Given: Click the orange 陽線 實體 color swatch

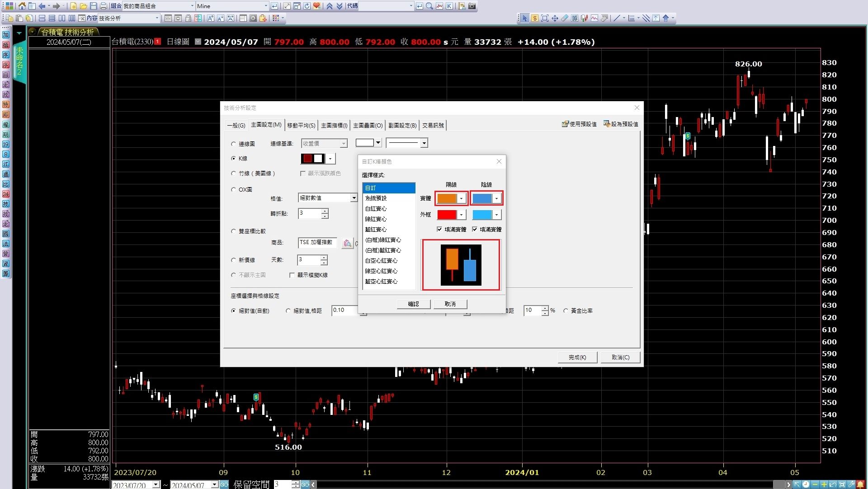Looking at the screenshot, I should coord(447,198).
